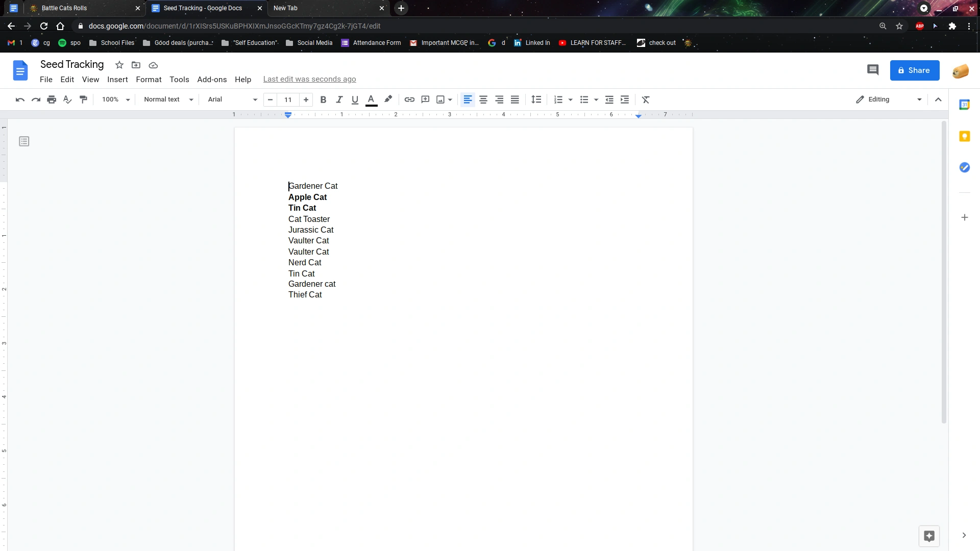Open Google Keep from the side panel
The width and height of the screenshot is (980, 551).
pos(964,136)
